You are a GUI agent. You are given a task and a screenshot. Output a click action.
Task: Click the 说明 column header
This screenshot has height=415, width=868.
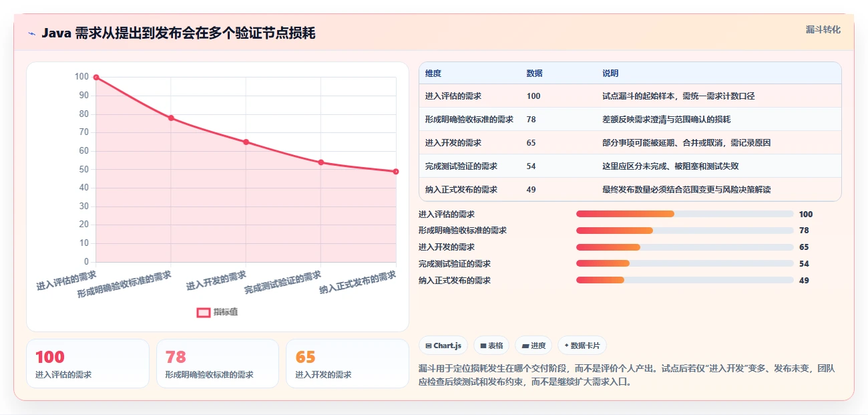610,74
